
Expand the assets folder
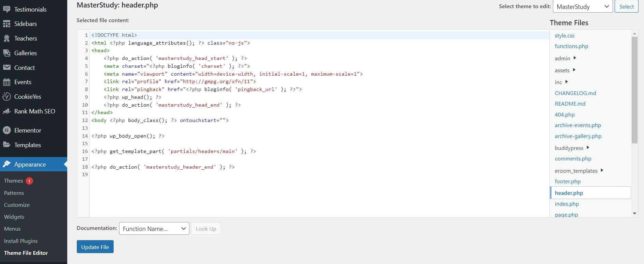(574, 70)
